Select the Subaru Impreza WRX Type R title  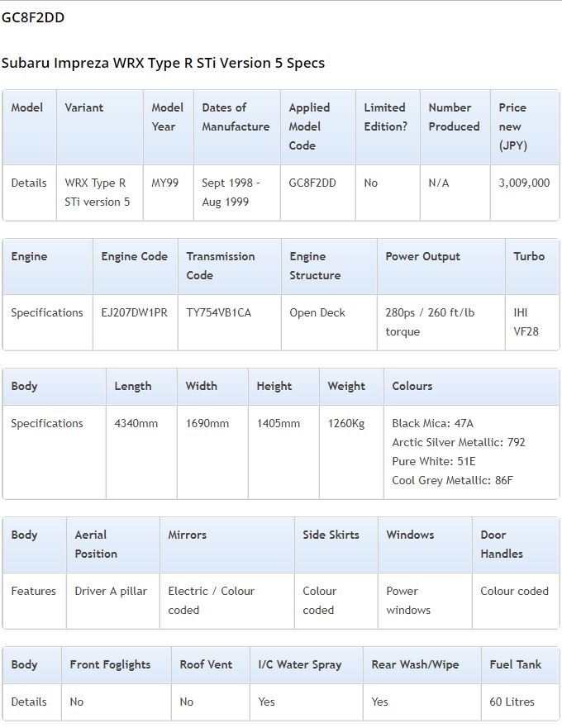[163, 63]
